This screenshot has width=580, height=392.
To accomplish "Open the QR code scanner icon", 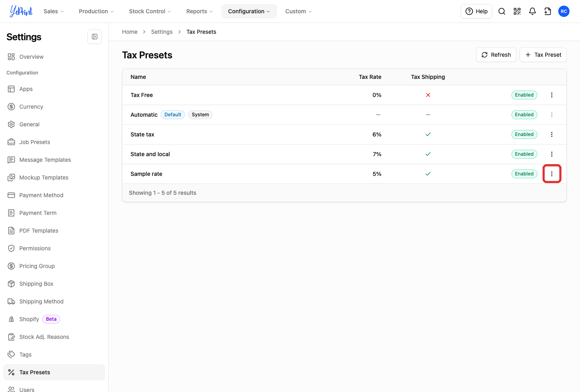I will (x=517, y=11).
